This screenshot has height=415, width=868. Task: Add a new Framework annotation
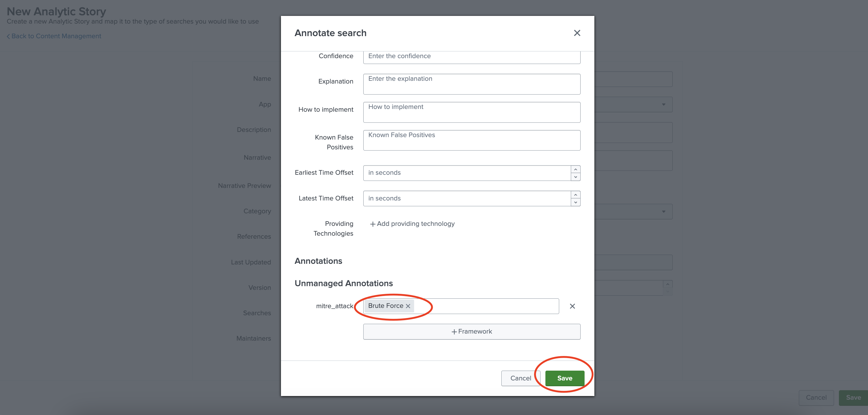pyautogui.click(x=471, y=332)
